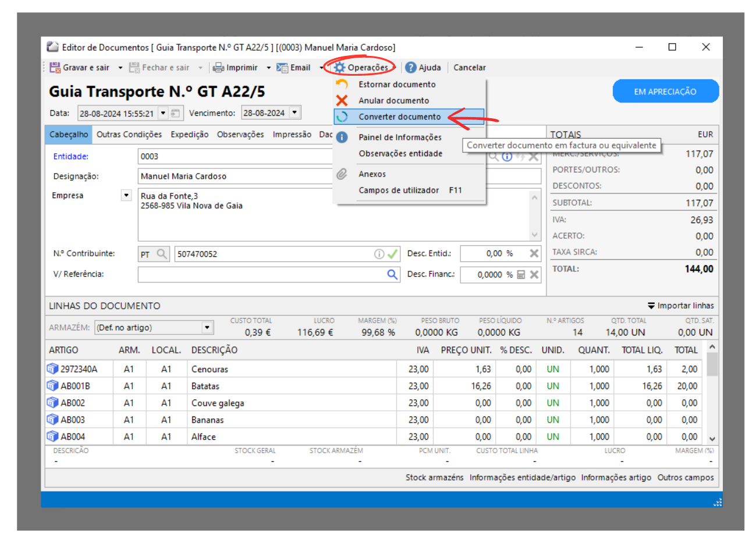This screenshot has height=537, width=756.
Task: Expand the Armazém combo box
Action: (x=208, y=328)
